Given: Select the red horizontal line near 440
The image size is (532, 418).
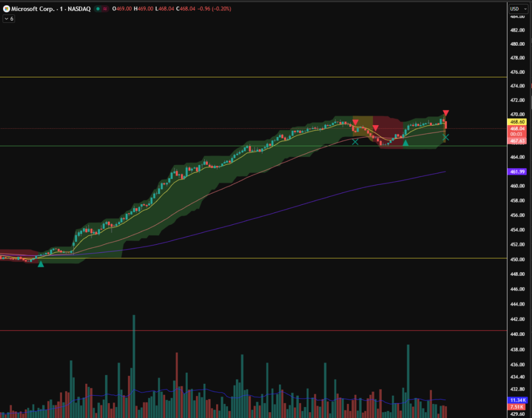Looking at the screenshot, I should coord(208,330).
